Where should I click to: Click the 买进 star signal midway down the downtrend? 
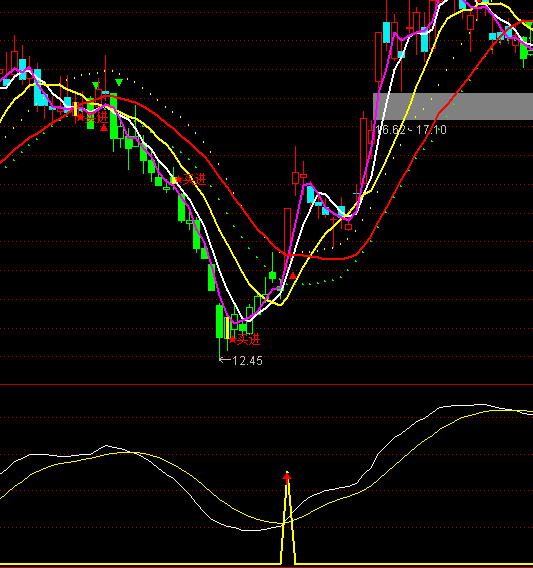click(191, 179)
